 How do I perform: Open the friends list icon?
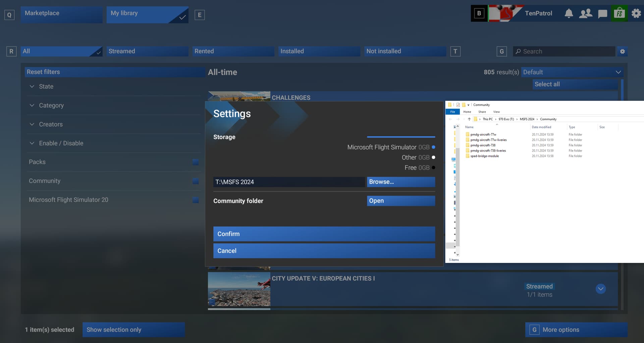586,13
